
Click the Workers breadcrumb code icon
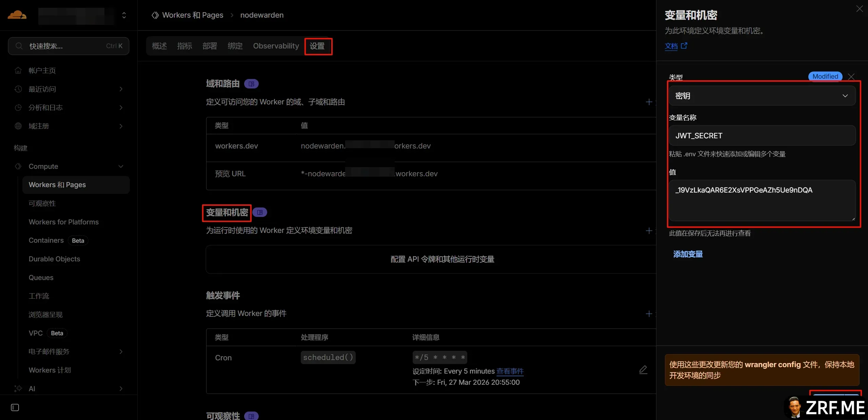[155, 15]
